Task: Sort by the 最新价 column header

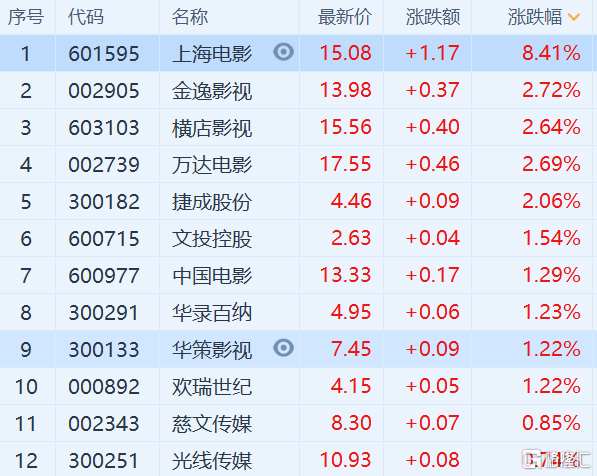Action: coord(345,17)
